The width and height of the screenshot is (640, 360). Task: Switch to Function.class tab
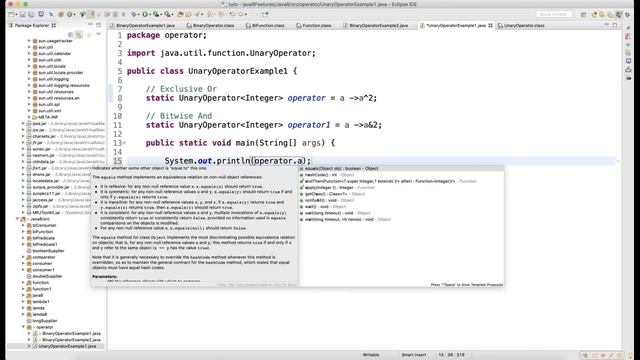pos(313,25)
